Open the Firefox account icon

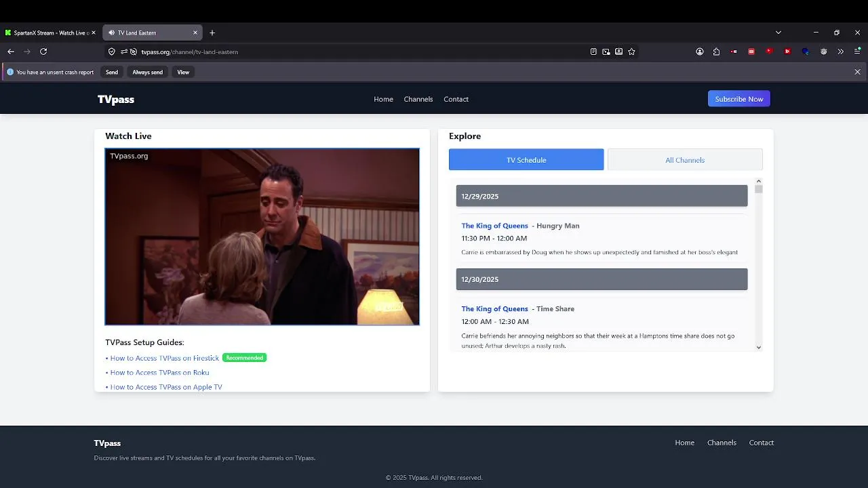[x=700, y=52]
